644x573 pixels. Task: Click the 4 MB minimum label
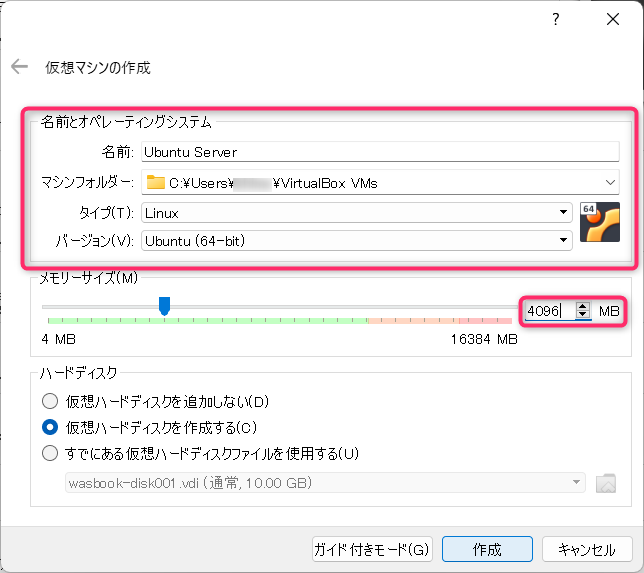(x=59, y=339)
